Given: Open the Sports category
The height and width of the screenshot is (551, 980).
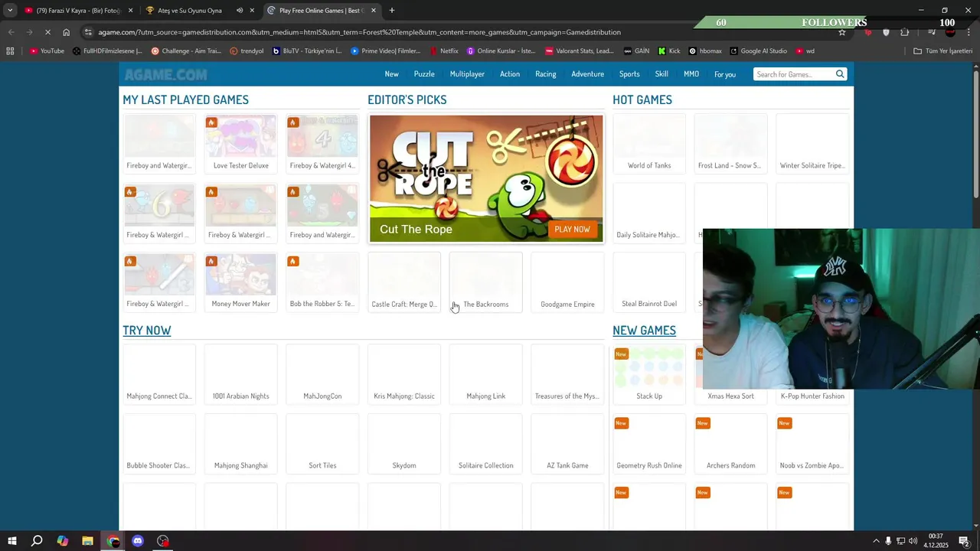Looking at the screenshot, I should tap(629, 74).
